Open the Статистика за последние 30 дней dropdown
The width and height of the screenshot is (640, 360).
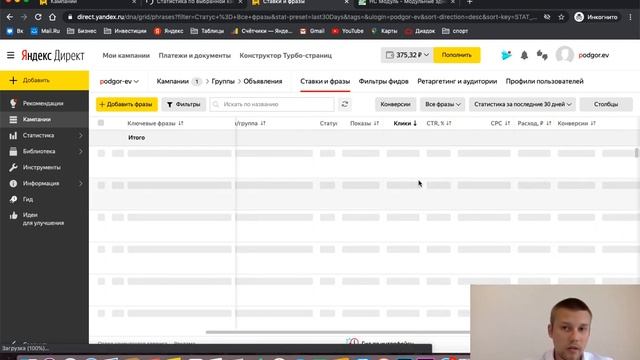point(522,104)
